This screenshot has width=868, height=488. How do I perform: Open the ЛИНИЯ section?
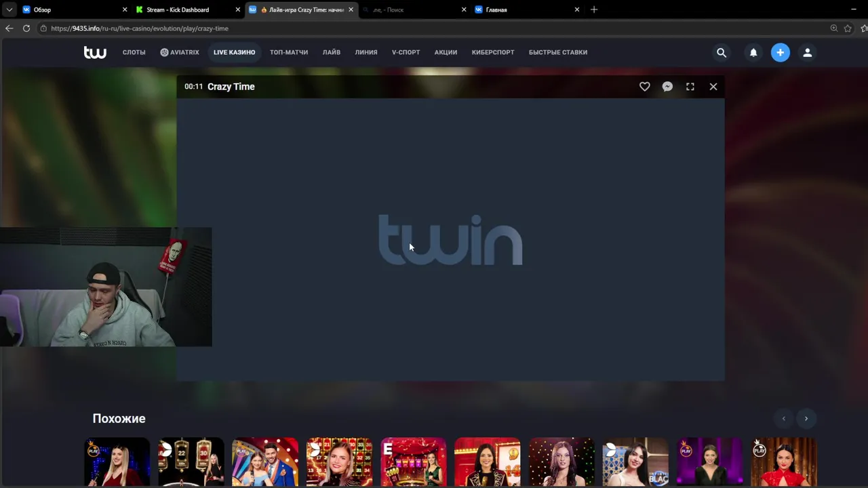366,52
